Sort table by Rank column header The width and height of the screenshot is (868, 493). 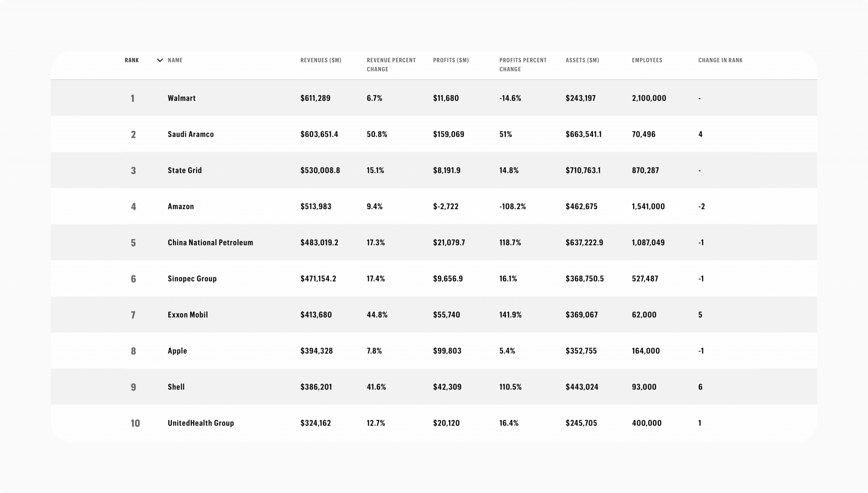132,60
